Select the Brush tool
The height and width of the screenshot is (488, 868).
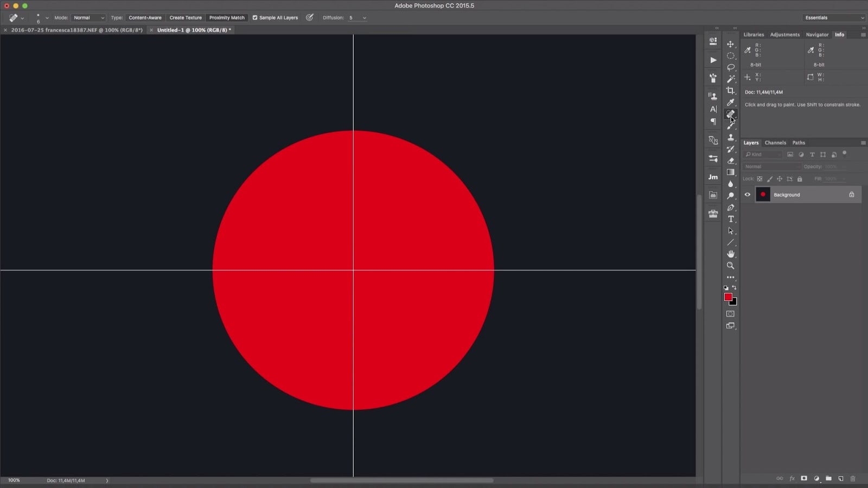click(731, 126)
